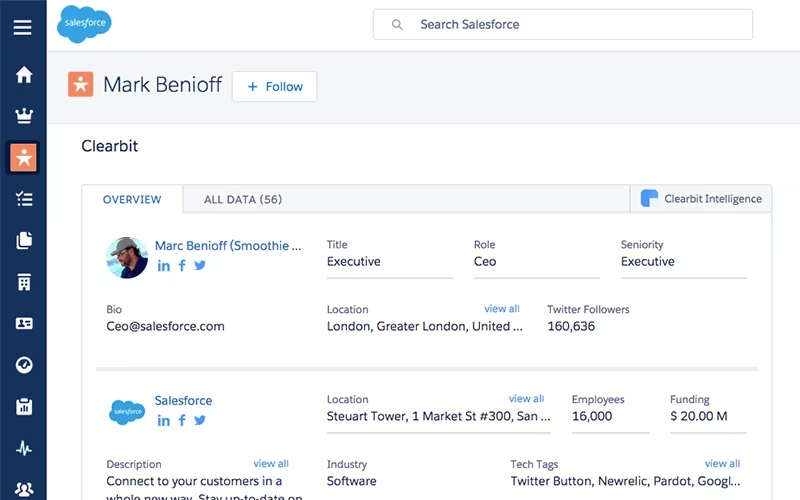Switch to the ALL DATA (56) tab
Viewport: 800px width, 500px height.
pyautogui.click(x=243, y=199)
